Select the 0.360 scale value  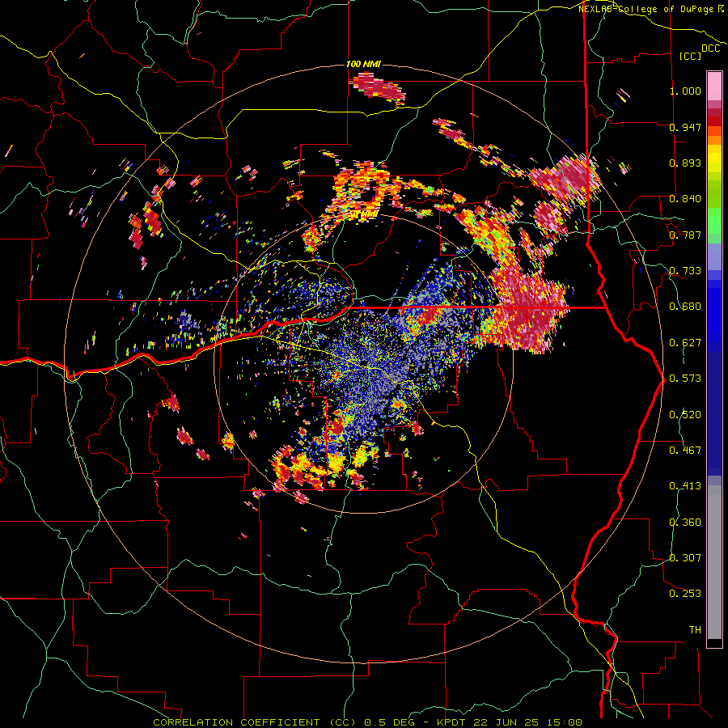[685, 523]
